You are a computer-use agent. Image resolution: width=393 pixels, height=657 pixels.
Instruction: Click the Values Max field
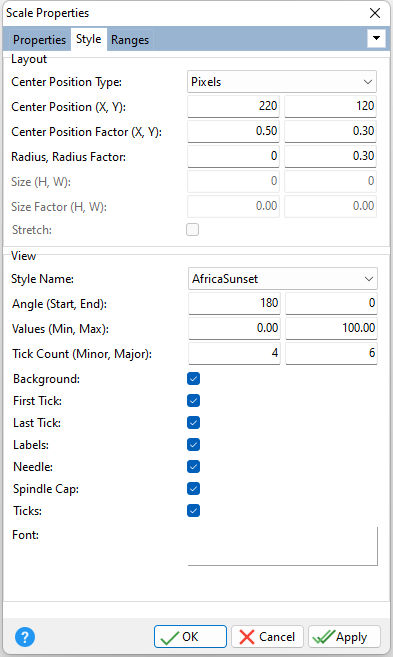click(331, 328)
